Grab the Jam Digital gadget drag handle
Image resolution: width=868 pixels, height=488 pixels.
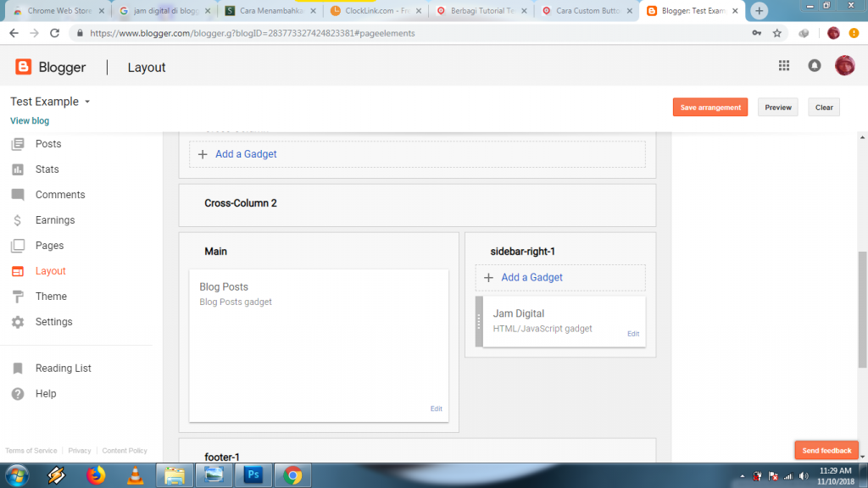[x=479, y=321]
